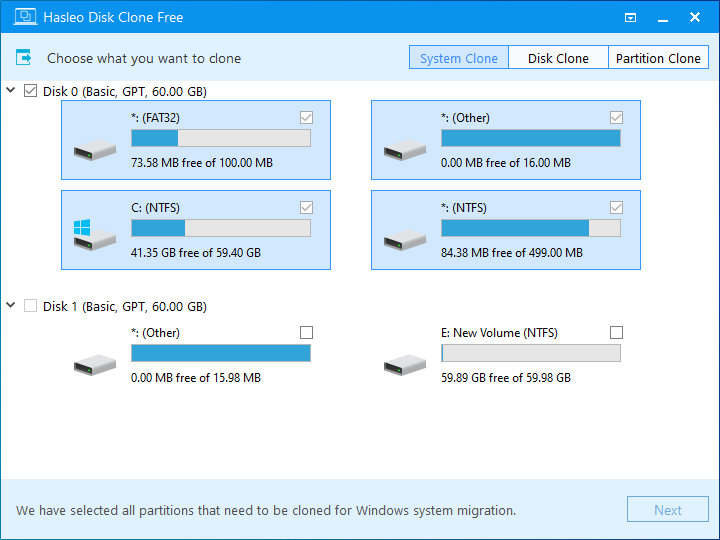
Task: Click the C: (NTFS) usage bar
Action: 221,228
